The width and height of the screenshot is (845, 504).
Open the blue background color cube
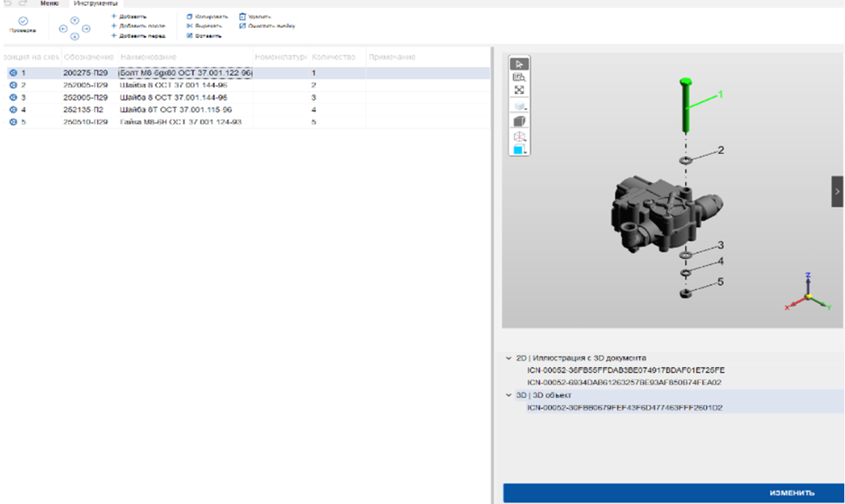pyautogui.click(x=519, y=150)
